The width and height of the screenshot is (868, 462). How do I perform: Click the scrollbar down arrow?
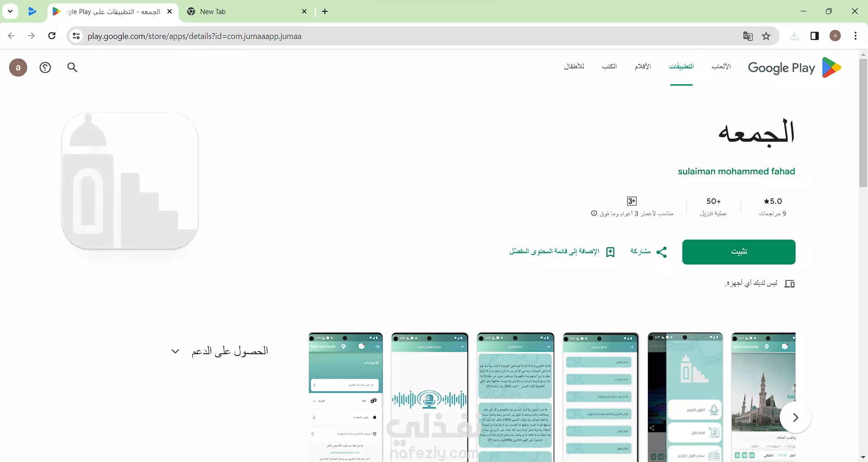(x=863, y=457)
